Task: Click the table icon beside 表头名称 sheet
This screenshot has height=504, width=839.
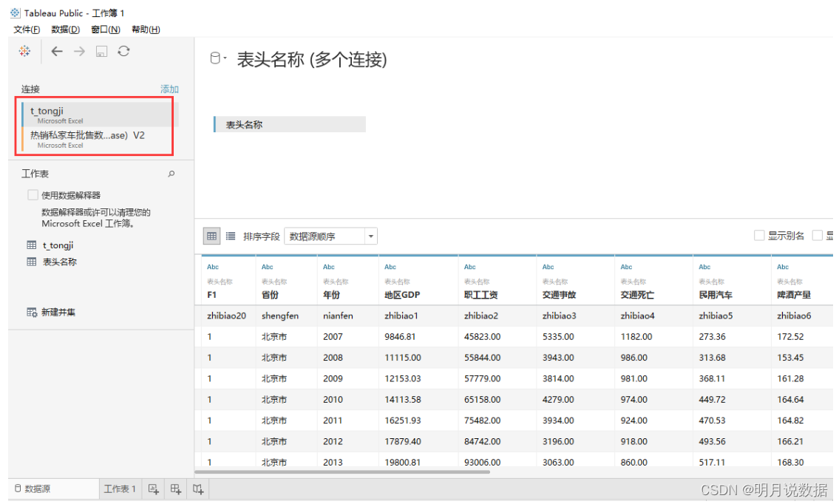Action: tap(32, 262)
